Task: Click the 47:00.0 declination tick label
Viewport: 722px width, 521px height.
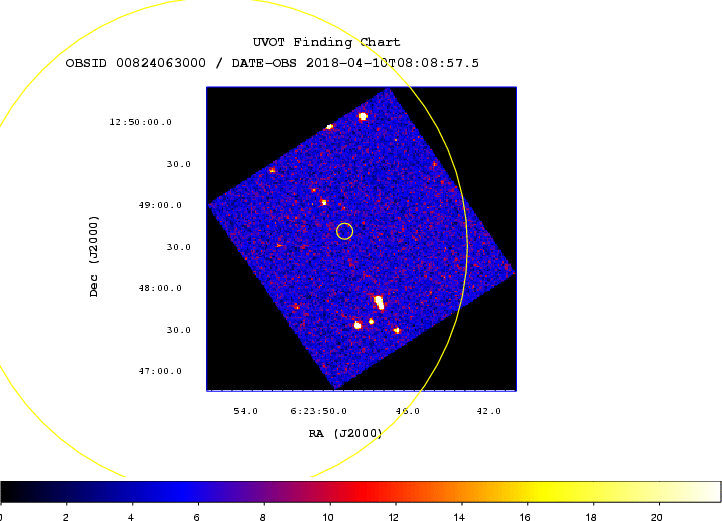Action: [x=160, y=371]
